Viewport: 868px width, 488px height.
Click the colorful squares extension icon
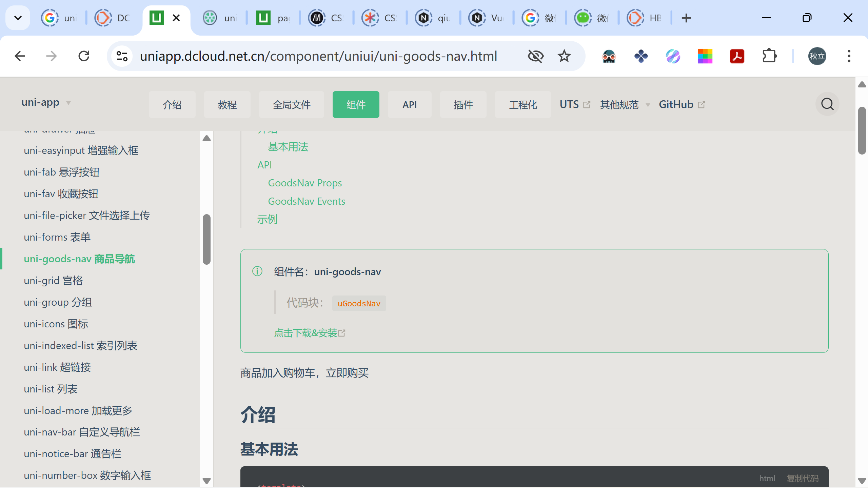(x=705, y=56)
